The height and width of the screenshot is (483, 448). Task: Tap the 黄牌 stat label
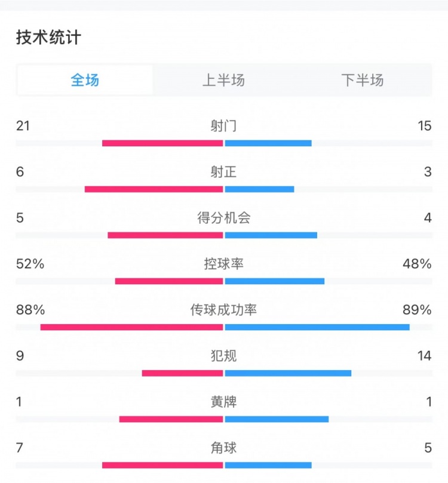223,402
